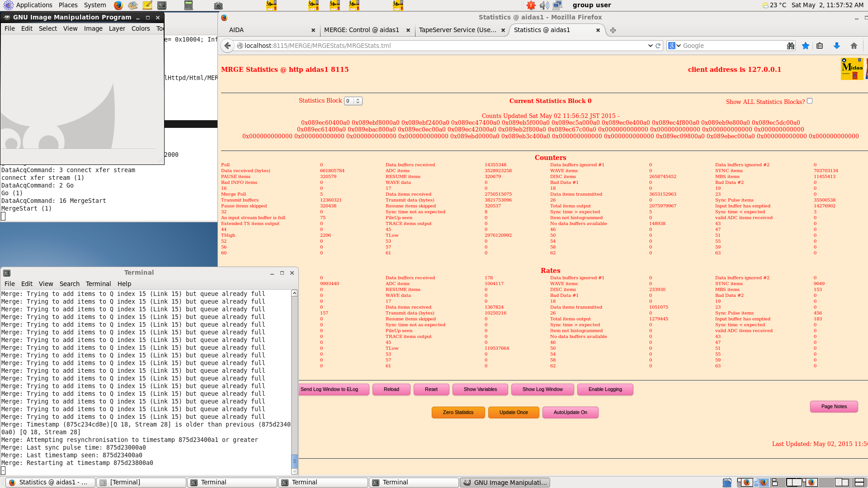Click the Enable Logging button
This screenshot has height=488, width=868.
(605, 389)
